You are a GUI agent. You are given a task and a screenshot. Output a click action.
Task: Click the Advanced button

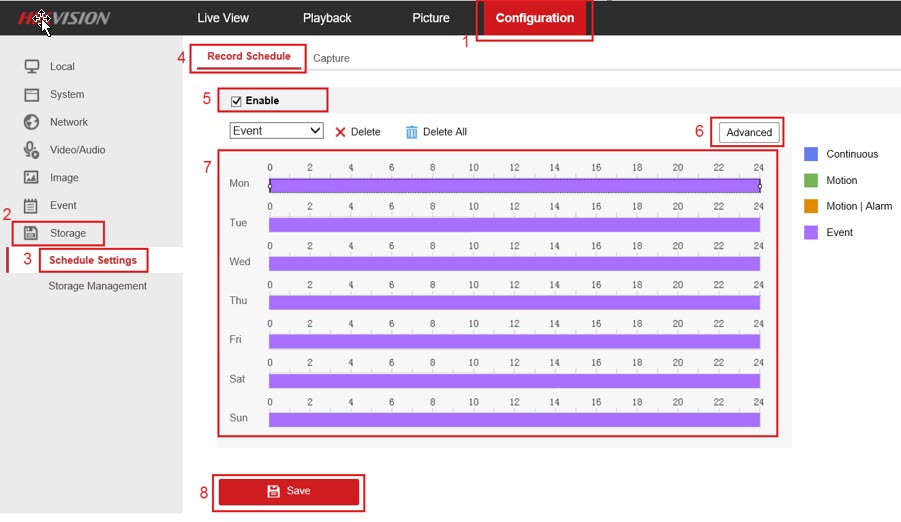(749, 132)
